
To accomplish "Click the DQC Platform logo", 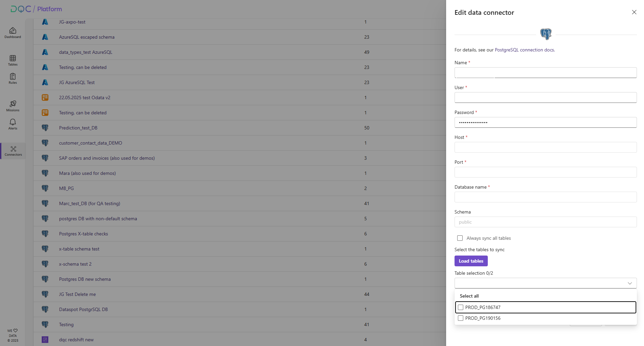I will [36, 9].
